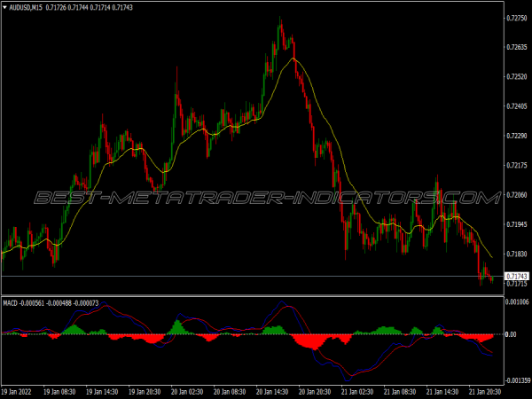Select the 21 Jan 02:30 time label

pyautogui.click(x=357, y=392)
